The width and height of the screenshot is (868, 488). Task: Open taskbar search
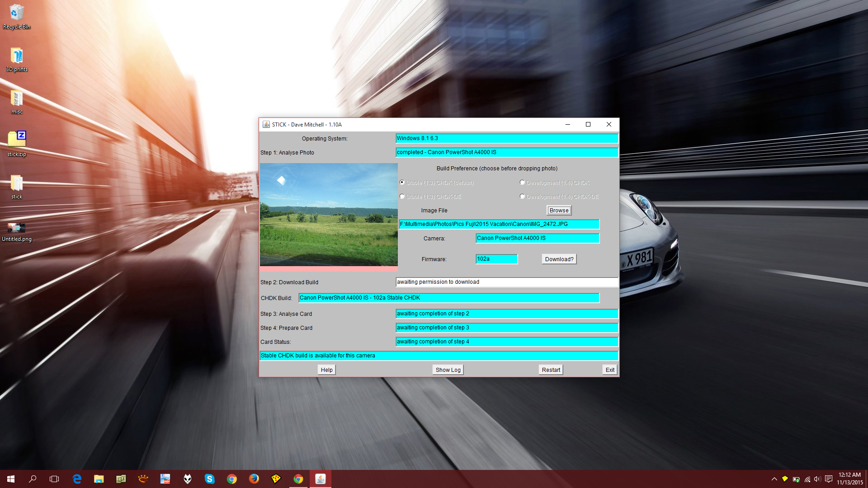point(33,479)
